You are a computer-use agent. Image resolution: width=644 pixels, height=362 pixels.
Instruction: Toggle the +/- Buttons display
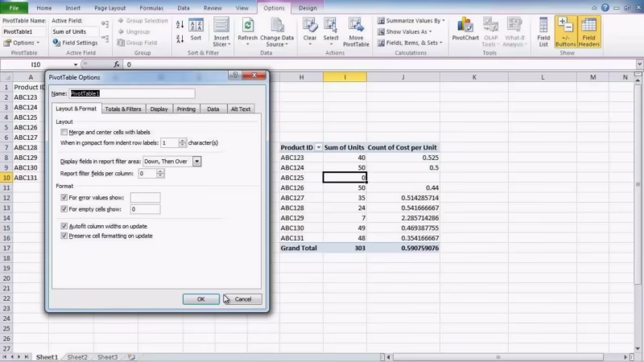tap(566, 32)
